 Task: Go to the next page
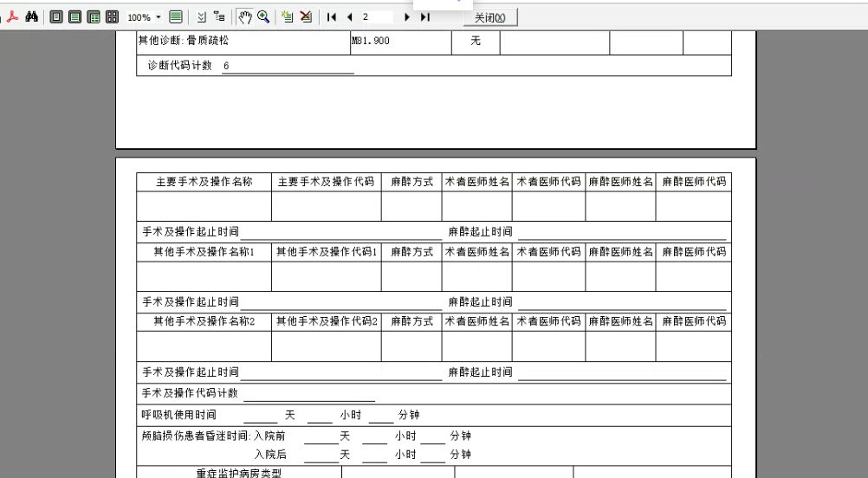[x=407, y=17]
